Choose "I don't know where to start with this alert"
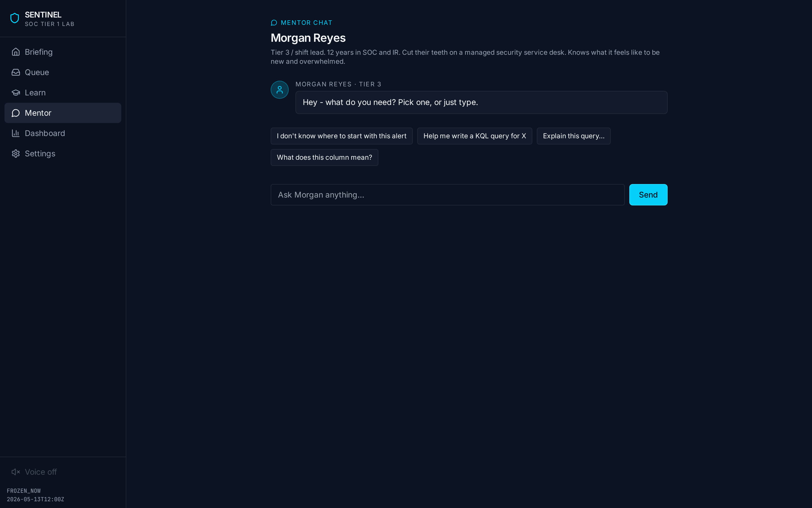Viewport: 812px width, 508px height. coord(342,136)
